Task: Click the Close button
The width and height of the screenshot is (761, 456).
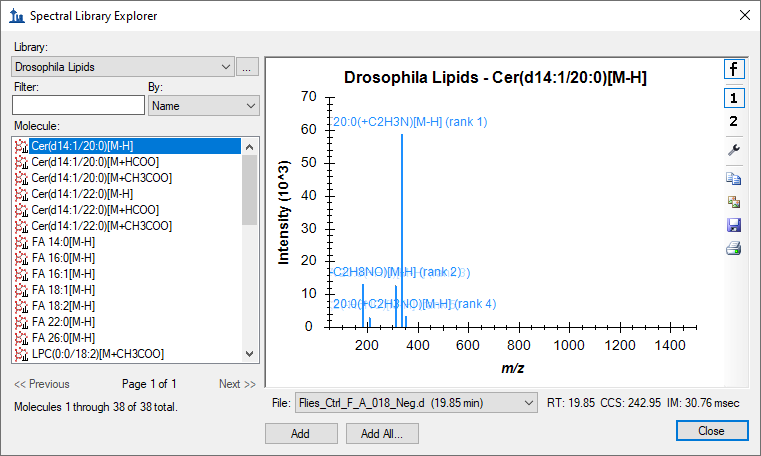Action: tap(712, 431)
